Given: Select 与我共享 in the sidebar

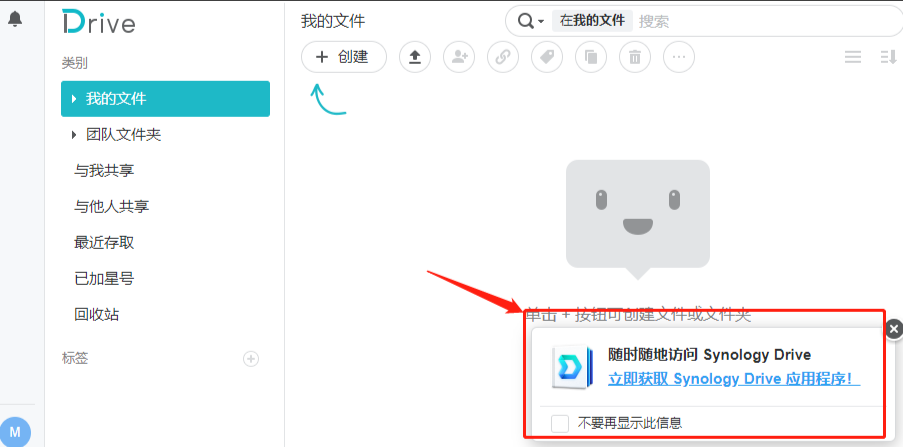Looking at the screenshot, I should (x=104, y=171).
